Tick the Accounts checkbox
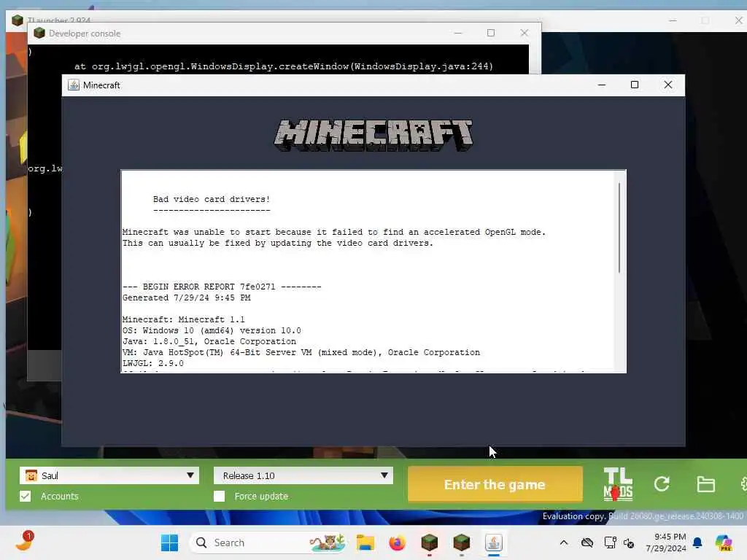 (x=26, y=496)
